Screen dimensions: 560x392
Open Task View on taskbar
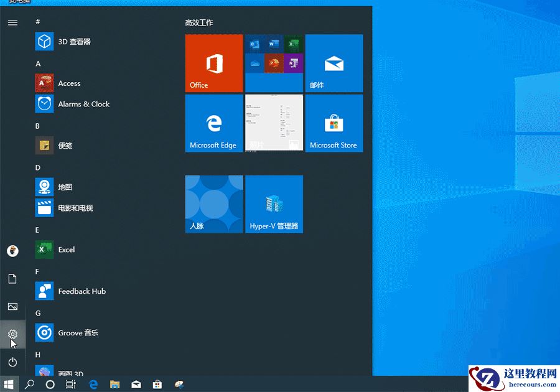[x=71, y=384]
